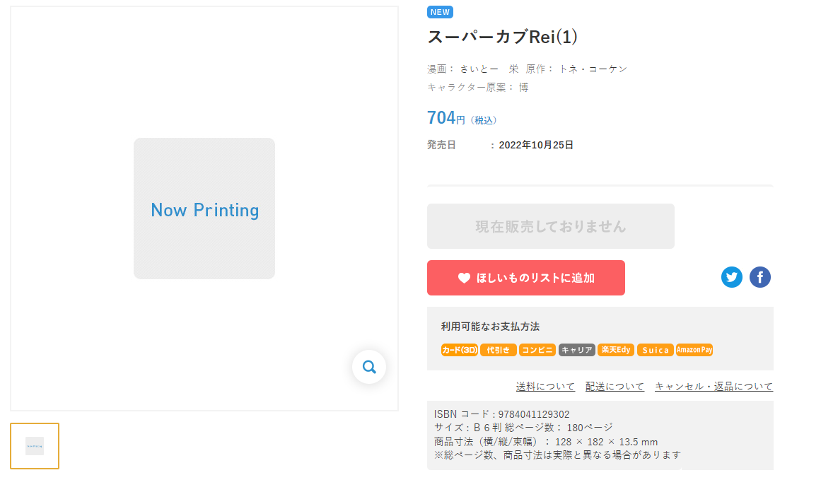Add item via ほしいものリストに追加 button
This screenshot has width=821, height=504.
526,278
